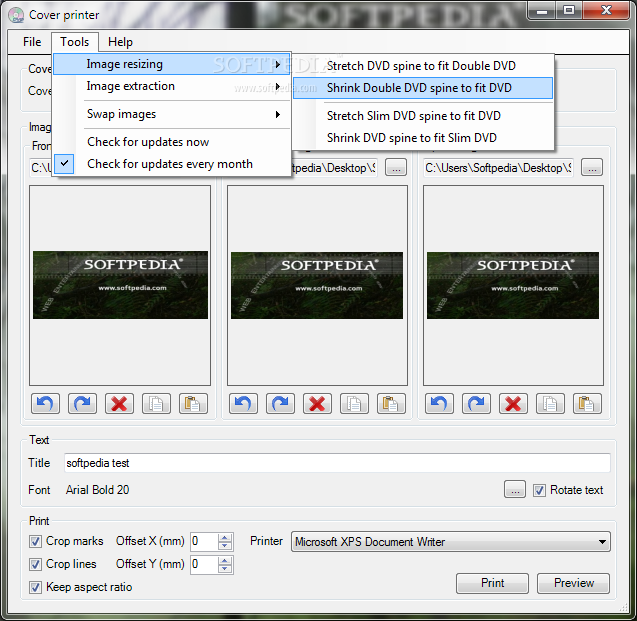Copy the third cover image
The height and width of the screenshot is (621, 637).
[550, 403]
